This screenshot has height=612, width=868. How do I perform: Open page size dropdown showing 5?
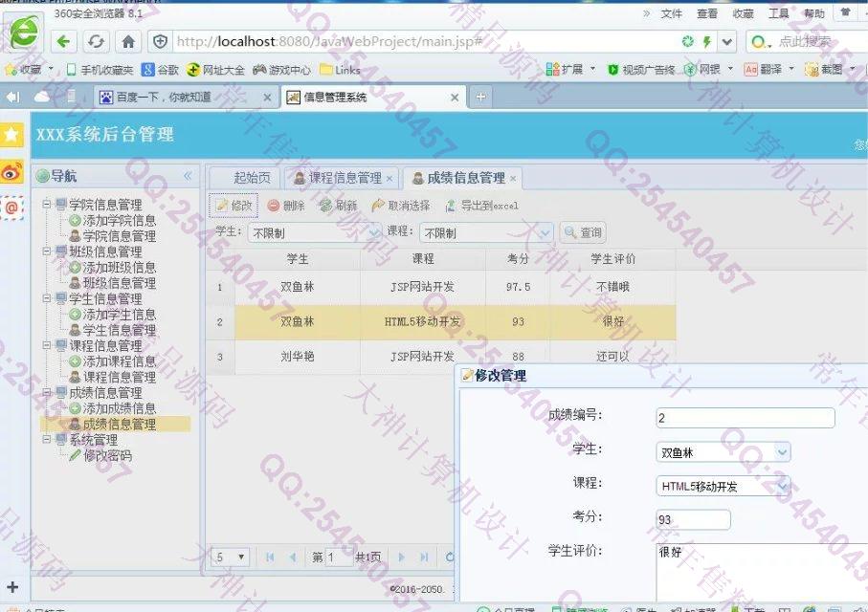[x=231, y=557]
